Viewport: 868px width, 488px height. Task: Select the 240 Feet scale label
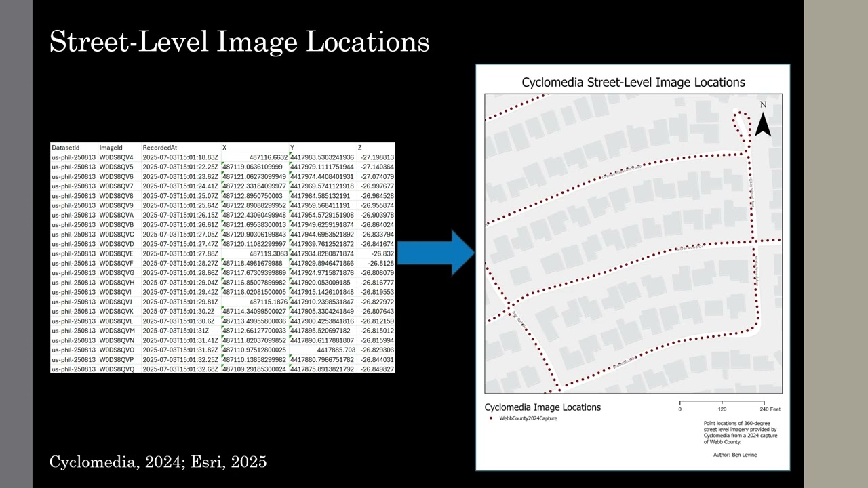click(x=770, y=409)
